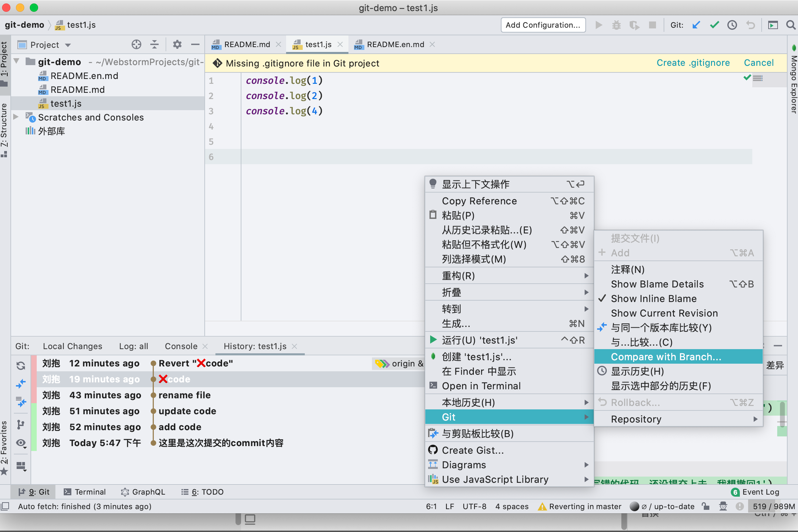Open the 6: TODO tool window button
Image resolution: width=798 pixels, height=532 pixels.
click(x=202, y=492)
